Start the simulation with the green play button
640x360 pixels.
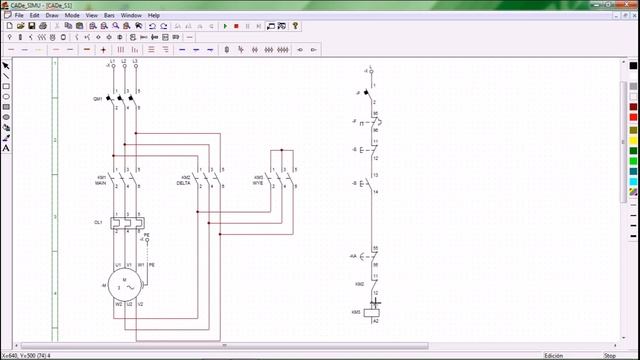(x=225, y=26)
